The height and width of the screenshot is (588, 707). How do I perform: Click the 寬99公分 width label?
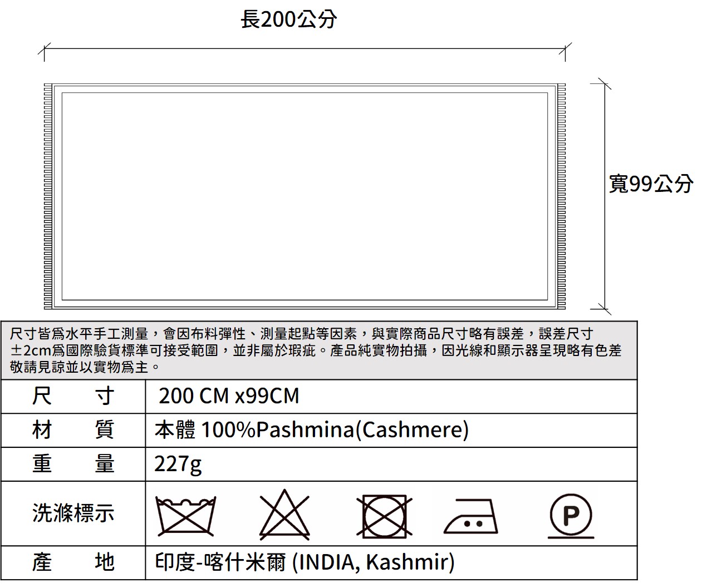click(x=651, y=183)
